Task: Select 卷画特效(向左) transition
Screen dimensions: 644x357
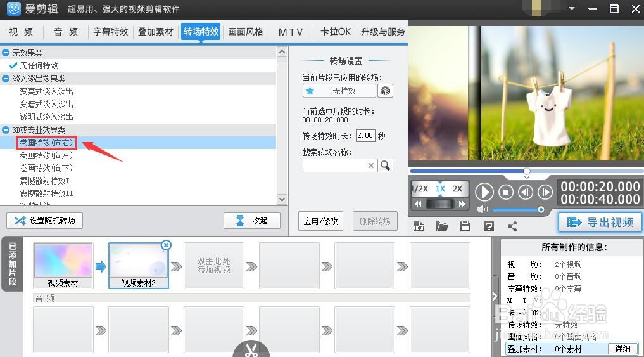Action: click(x=46, y=155)
